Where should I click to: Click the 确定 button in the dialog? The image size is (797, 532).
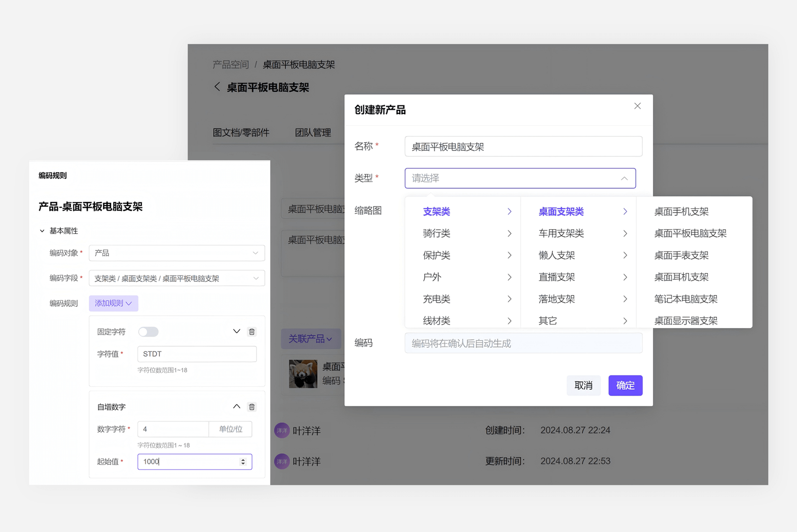click(x=625, y=385)
